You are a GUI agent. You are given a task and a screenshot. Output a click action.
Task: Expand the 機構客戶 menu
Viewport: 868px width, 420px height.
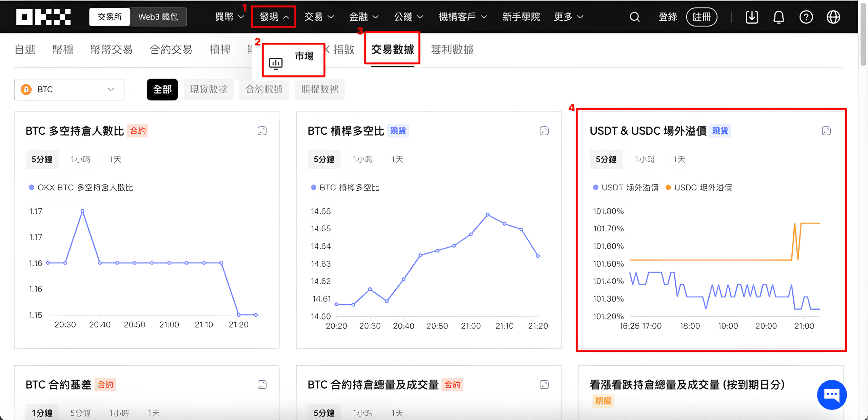pos(463,17)
